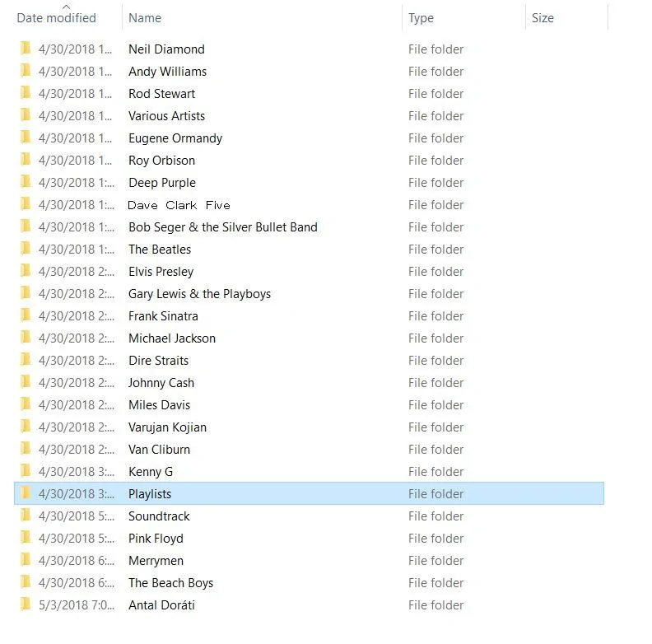The image size is (652, 644).
Task: Click the folder icon for Pink Floyd
Action: coord(26,538)
